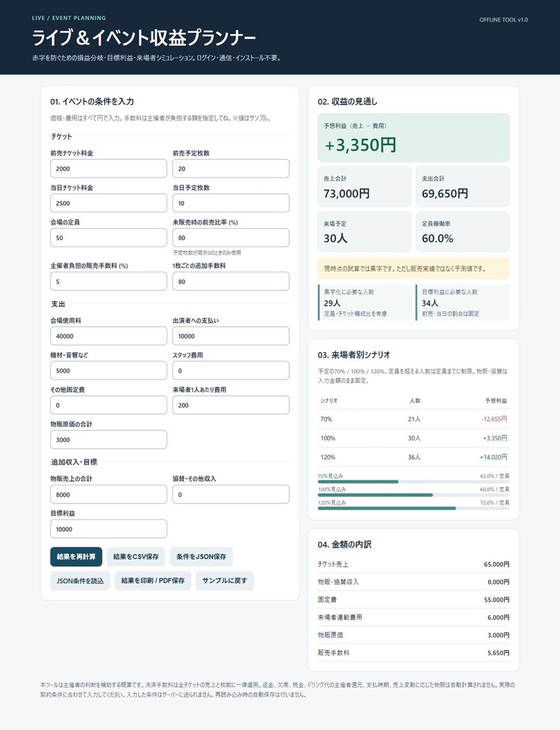Click 販売手数料 5,650円 row

[413, 653]
